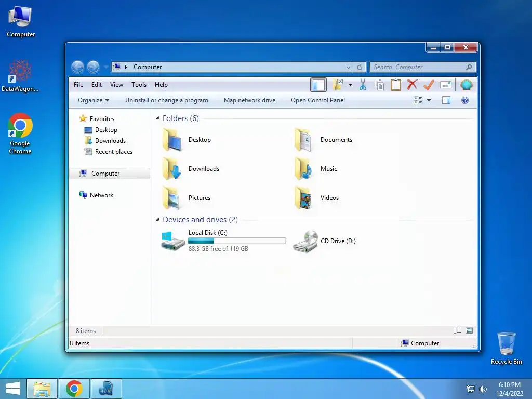Click the Refresh button in address bar
Screen dimensions: 532x399
[360, 67]
